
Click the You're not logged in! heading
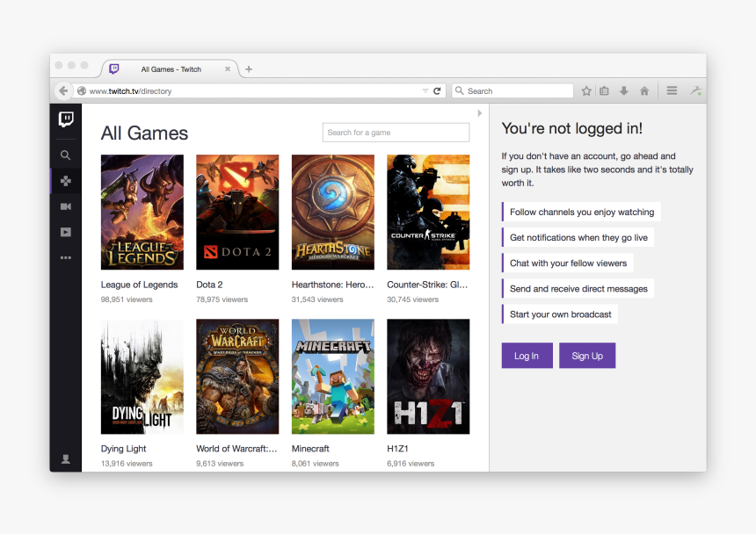click(x=571, y=128)
